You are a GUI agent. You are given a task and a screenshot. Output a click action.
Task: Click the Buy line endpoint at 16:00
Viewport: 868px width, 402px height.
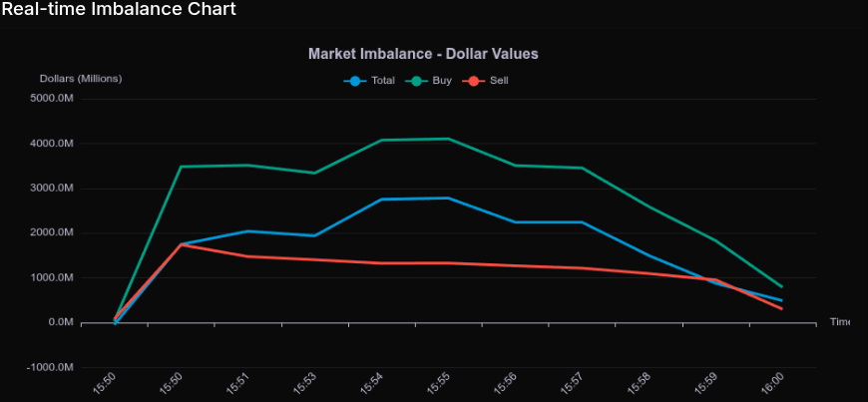(781, 286)
